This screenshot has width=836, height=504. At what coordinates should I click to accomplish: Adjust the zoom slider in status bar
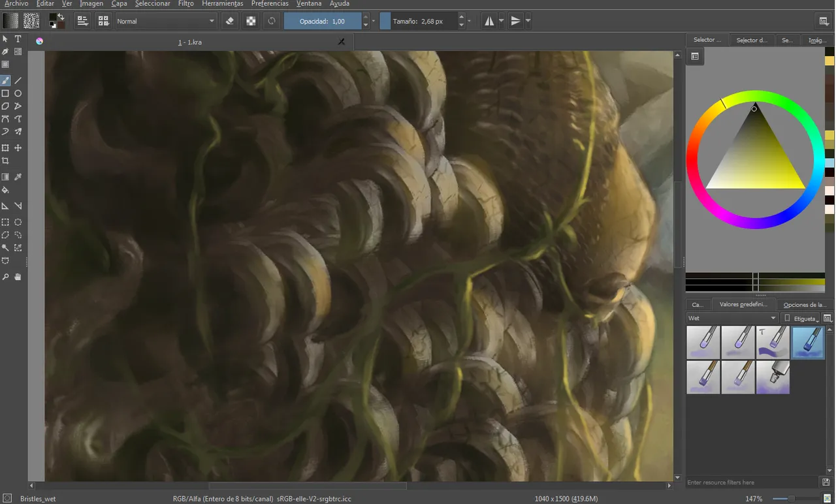coord(796,499)
